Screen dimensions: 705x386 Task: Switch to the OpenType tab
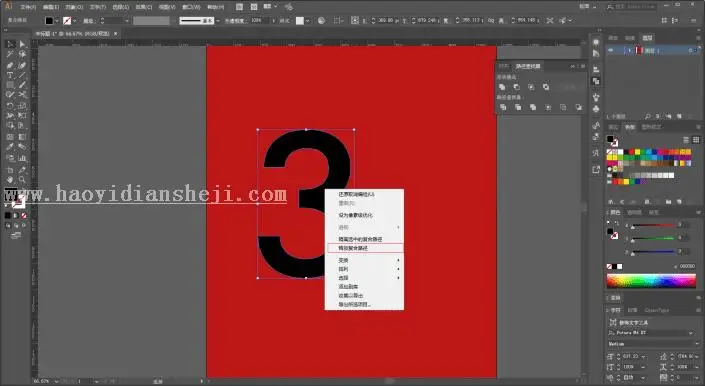[x=656, y=310]
